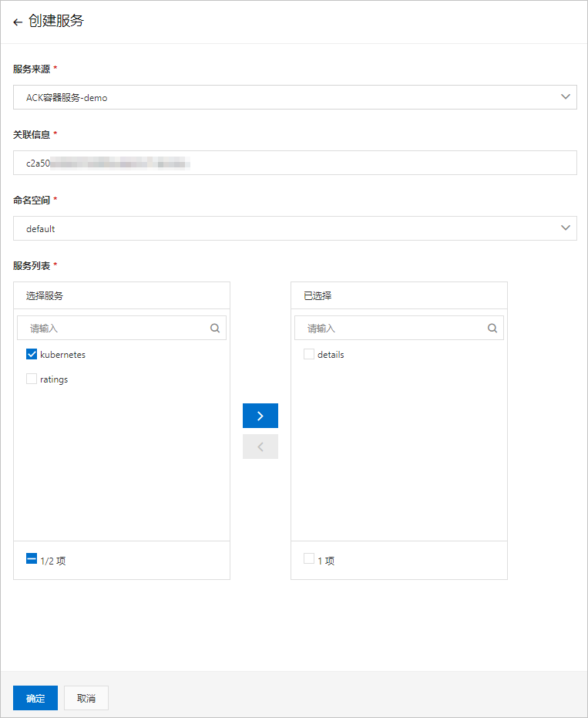Viewport: 588px width, 718px height.
Task: Open the 命名空间 dropdown showing default
Action: tap(294, 228)
